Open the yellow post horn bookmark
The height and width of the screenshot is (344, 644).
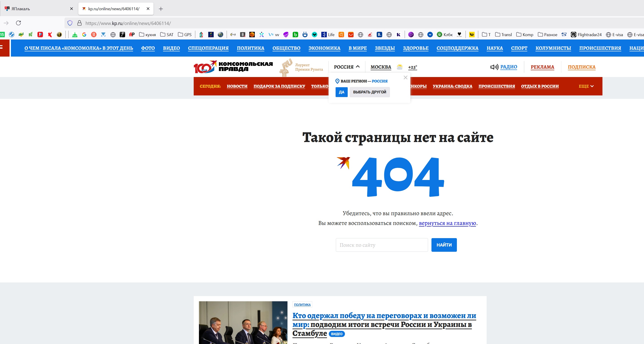pyautogui.click(x=472, y=35)
